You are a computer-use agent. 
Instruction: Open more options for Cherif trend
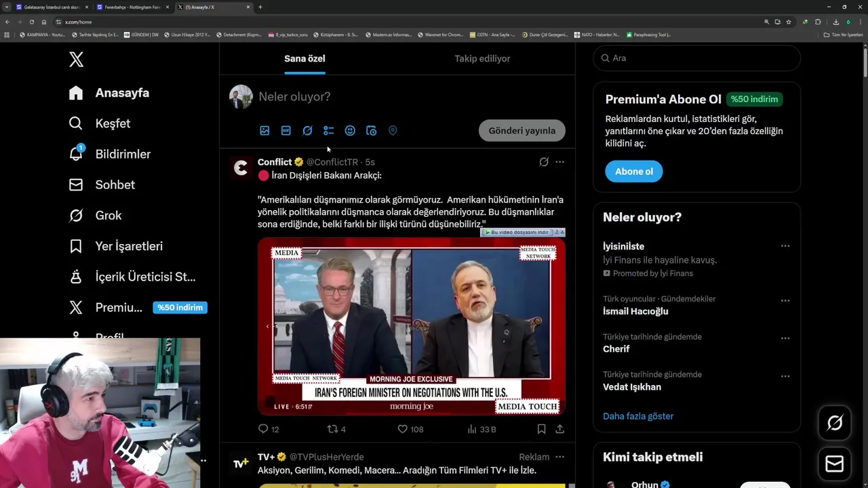(x=785, y=338)
